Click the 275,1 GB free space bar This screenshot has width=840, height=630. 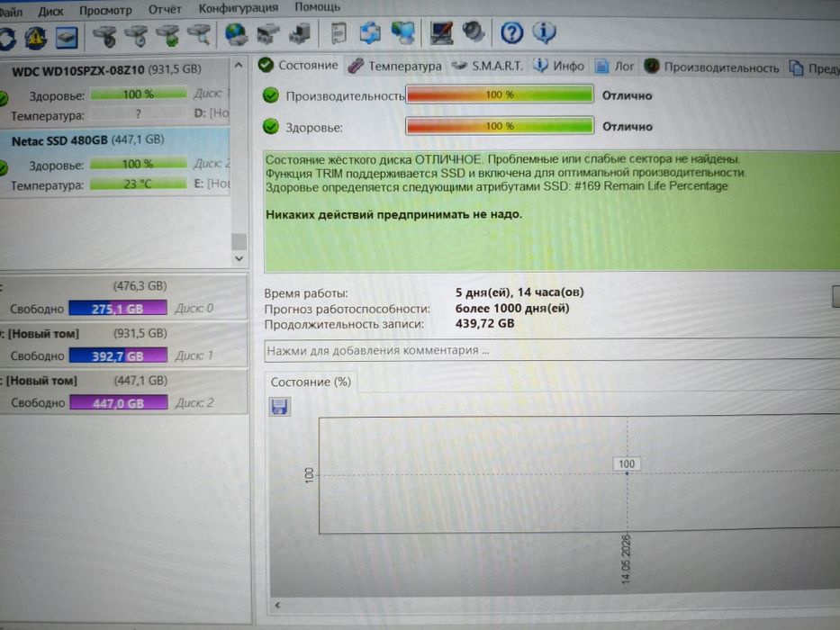[x=118, y=309]
